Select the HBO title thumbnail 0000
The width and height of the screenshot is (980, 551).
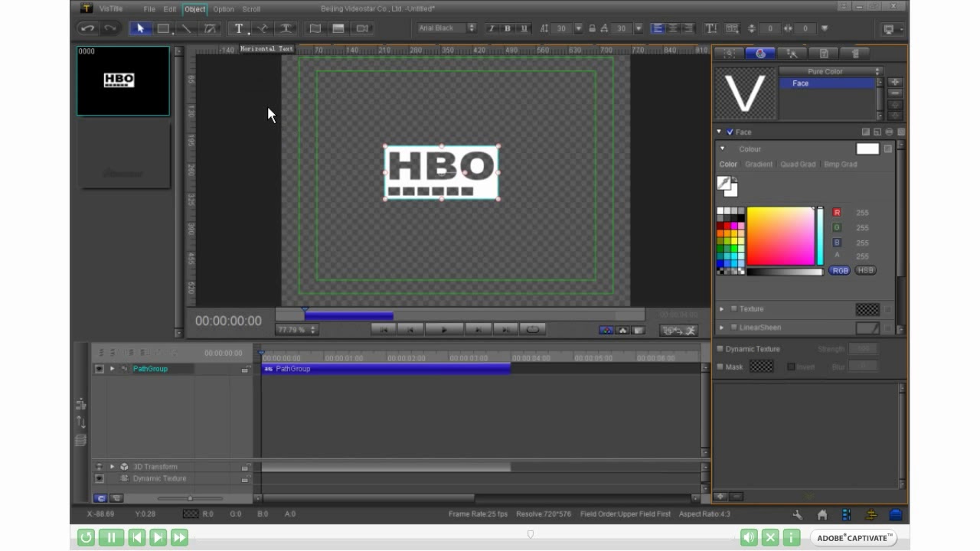click(123, 80)
